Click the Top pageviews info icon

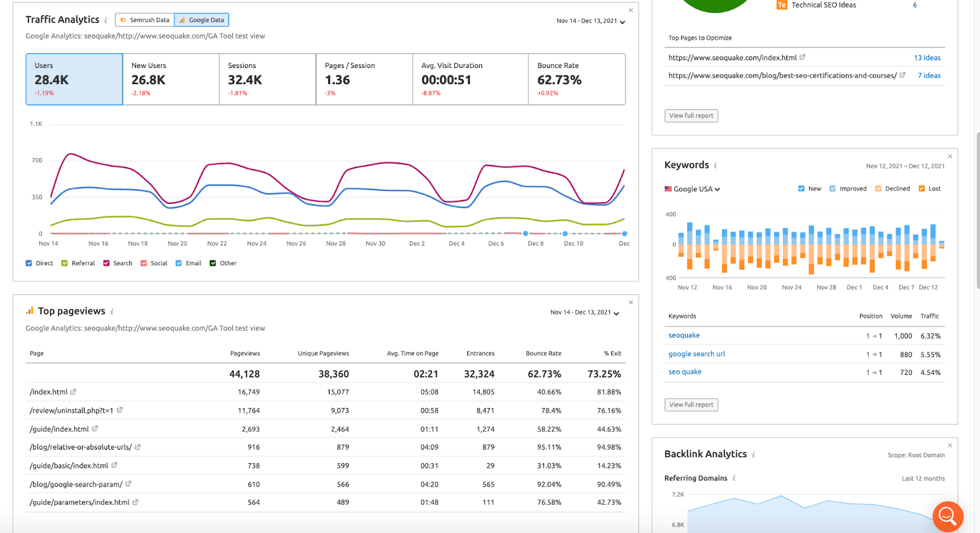[112, 312]
